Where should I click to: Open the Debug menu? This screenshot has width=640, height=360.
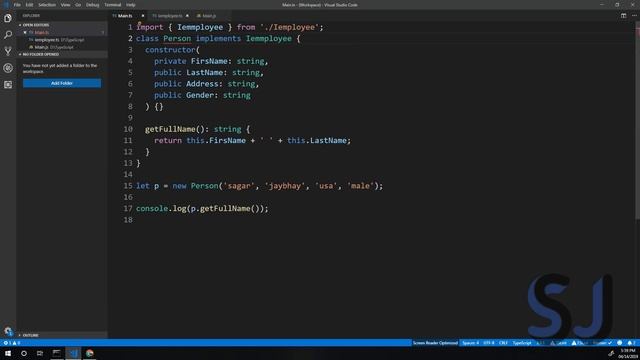pyautogui.click(x=93, y=5)
